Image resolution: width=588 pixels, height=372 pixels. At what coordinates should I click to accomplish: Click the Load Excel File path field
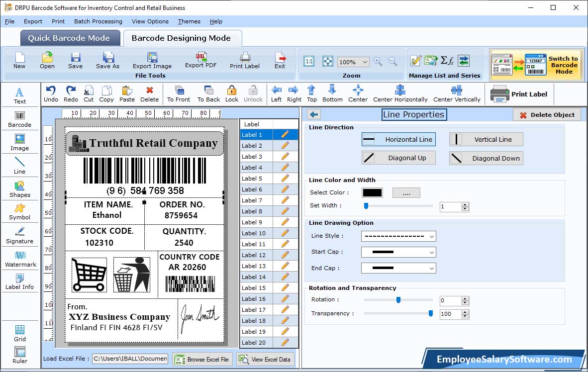tap(130, 359)
